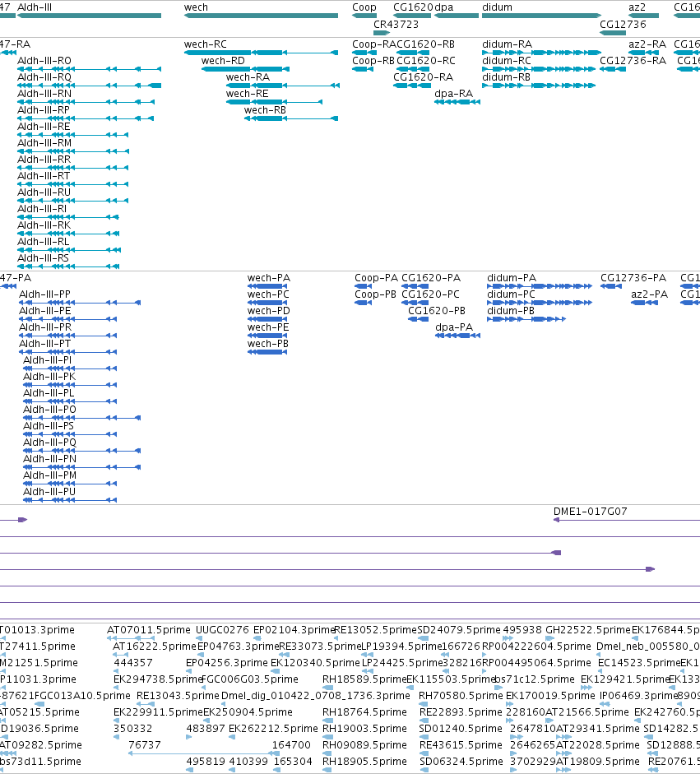This screenshot has width=700, height=774.
Task: Click the didum-RC transcript label
Action: point(507,61)
